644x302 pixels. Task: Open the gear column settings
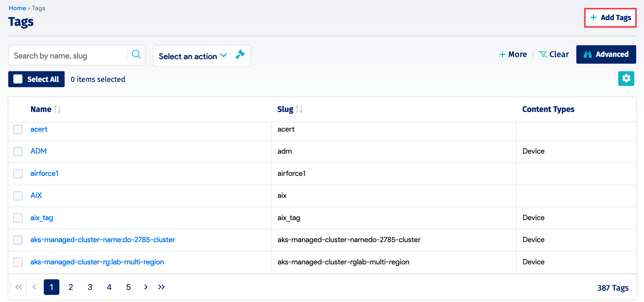pyautogui.click(x=626, y=79)
